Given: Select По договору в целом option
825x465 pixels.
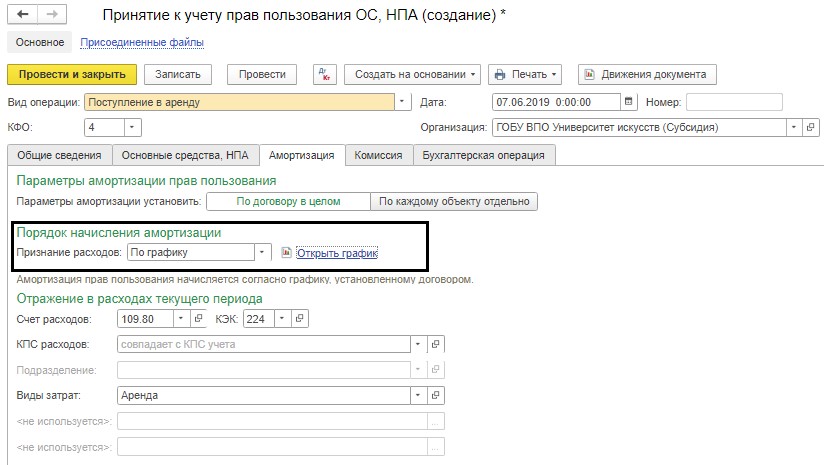Looking at the screenshot, I should 288,201.
